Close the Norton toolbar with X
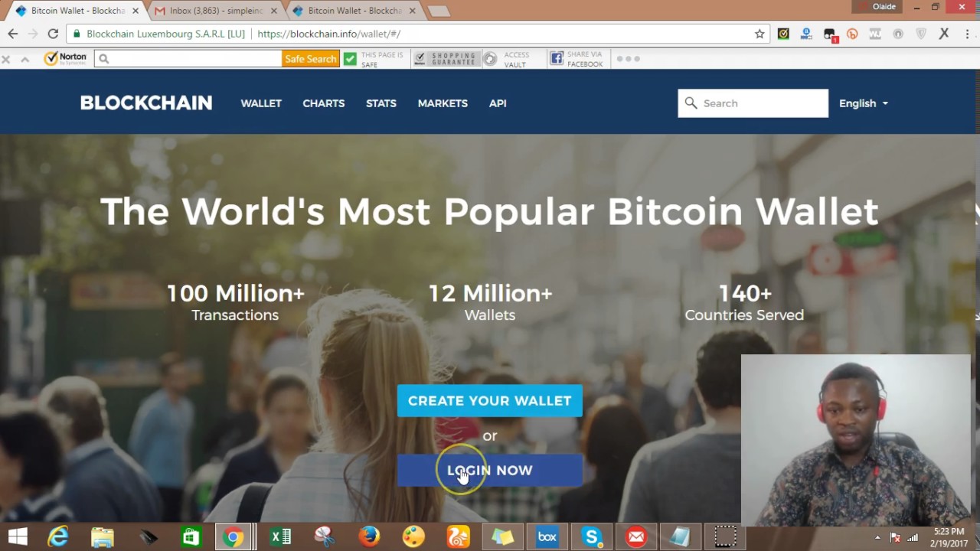Viewport: 980px width, 551px height. click(6, 59)
